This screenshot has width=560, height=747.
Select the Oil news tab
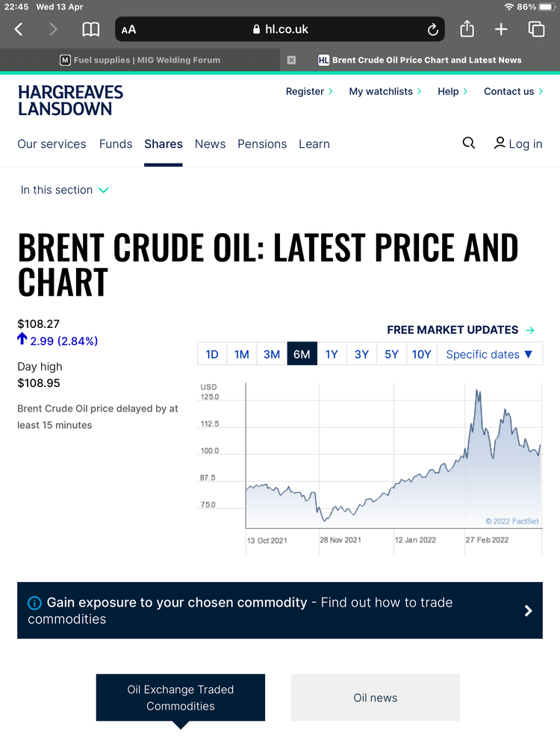tap(376, 698)
